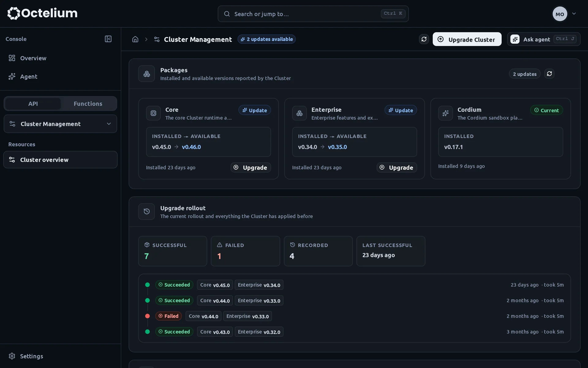588x368 pixels.
Task: Click the Cluster Management breadcrumb icon
Action: [157, 39]
